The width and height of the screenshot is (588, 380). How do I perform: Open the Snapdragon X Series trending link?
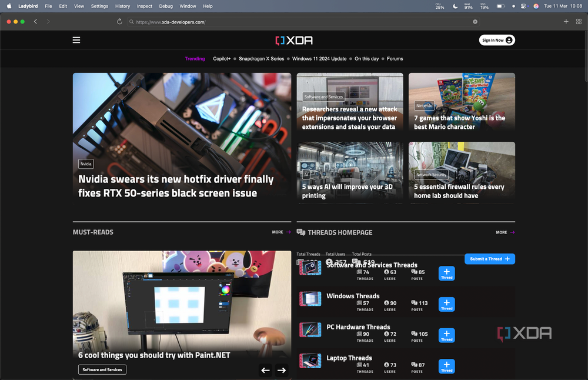tap(262, 59)
